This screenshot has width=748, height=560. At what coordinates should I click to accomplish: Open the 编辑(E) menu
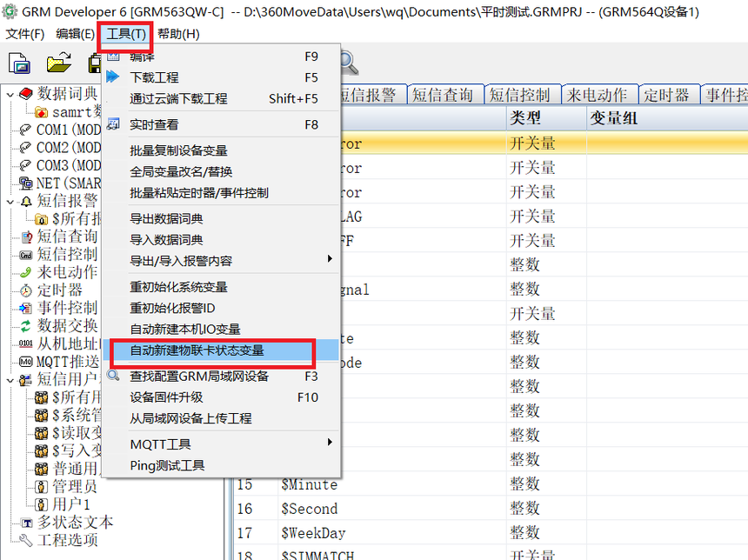pos(75,34)
